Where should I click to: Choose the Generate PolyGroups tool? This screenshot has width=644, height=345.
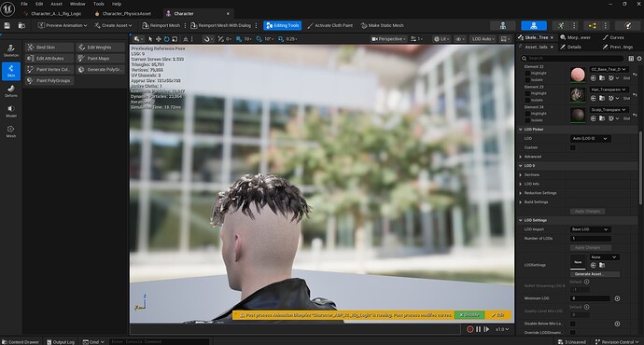click(x=101, y=69)
